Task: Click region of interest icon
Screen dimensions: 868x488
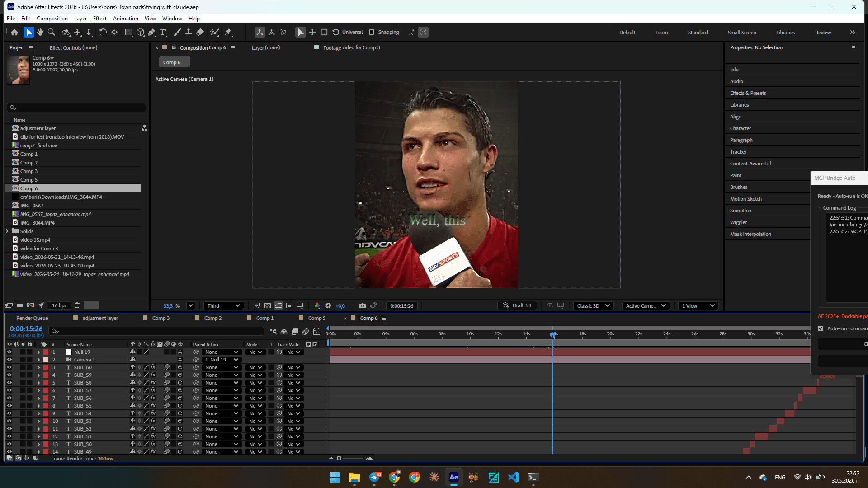Action: (x=289, y=306)
